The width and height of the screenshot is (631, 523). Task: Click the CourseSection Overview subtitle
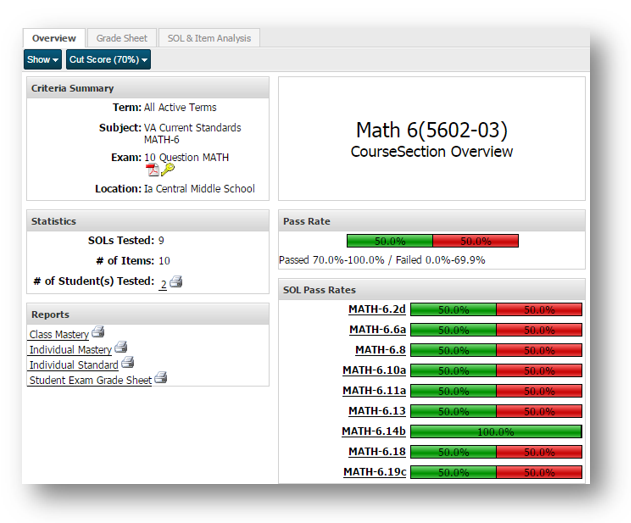[x=432, y=152]
